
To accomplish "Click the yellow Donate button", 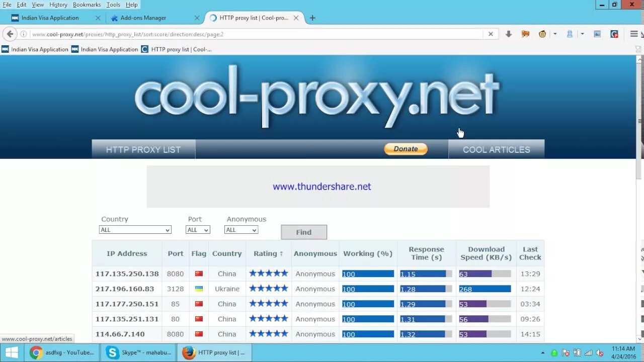I will click(406, 149).
